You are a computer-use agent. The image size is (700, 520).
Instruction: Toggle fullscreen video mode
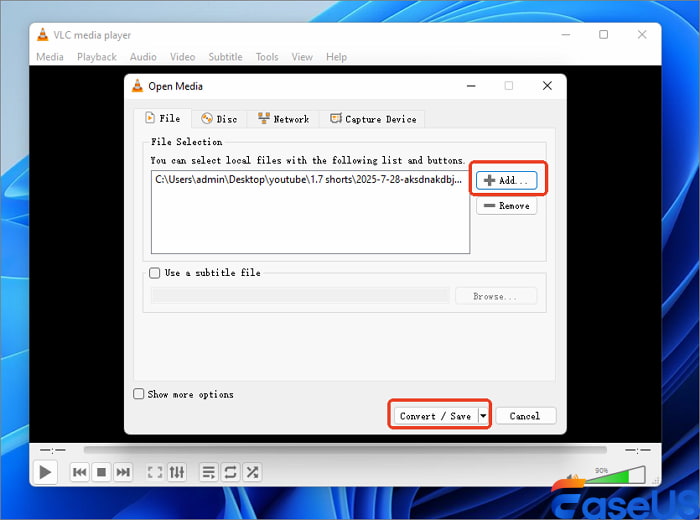tap(155, 472)
